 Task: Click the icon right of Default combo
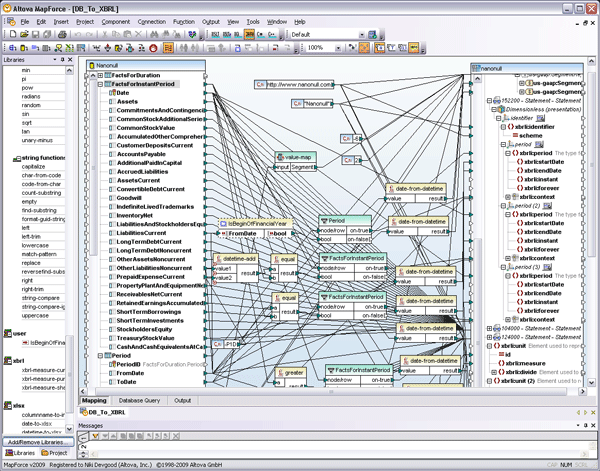pyautogui.click(x=372, y=34)
